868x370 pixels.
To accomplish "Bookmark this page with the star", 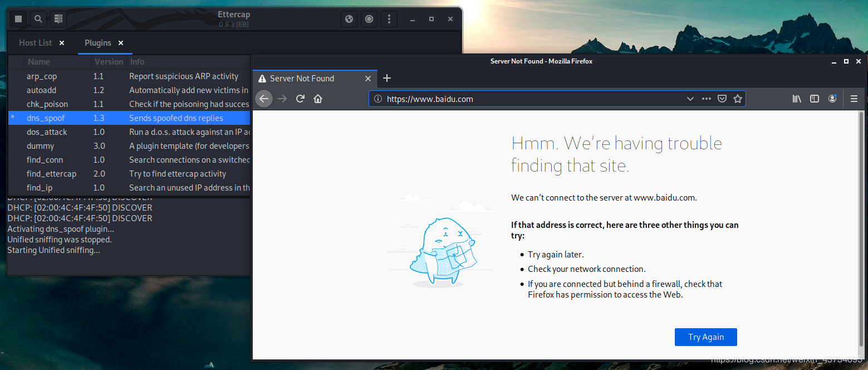I will (x=738, y=99).
